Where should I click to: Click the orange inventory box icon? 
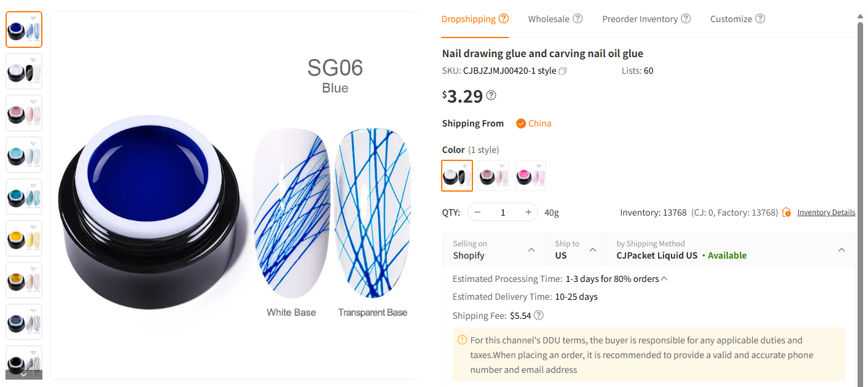pyautogui.click(x=786, y=213)
